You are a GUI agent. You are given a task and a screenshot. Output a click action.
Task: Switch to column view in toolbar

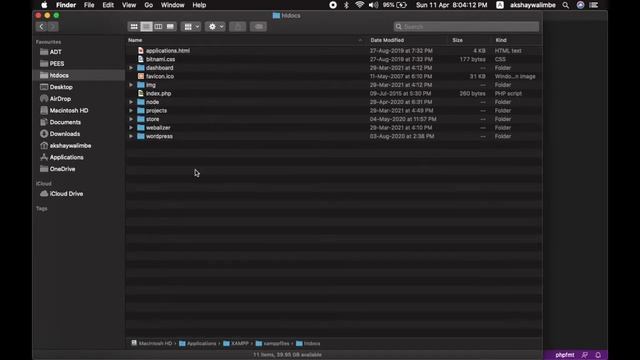[158, 27]
